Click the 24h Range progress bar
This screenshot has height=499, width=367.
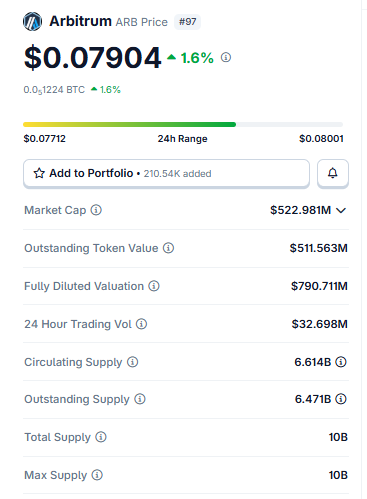[183, 124]
